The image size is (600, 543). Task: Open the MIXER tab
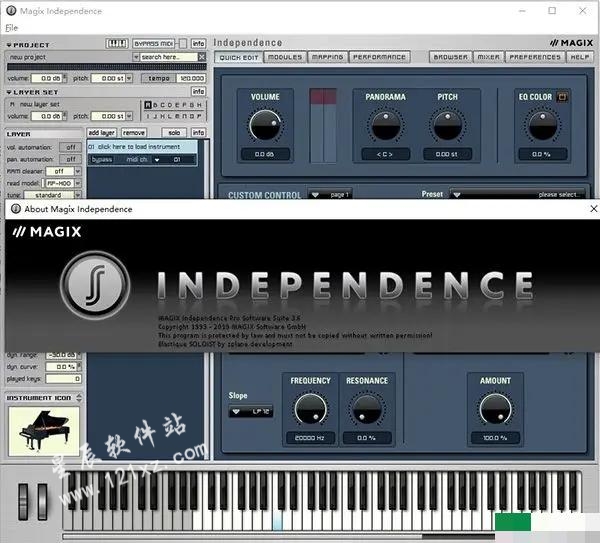click(489, 57)
